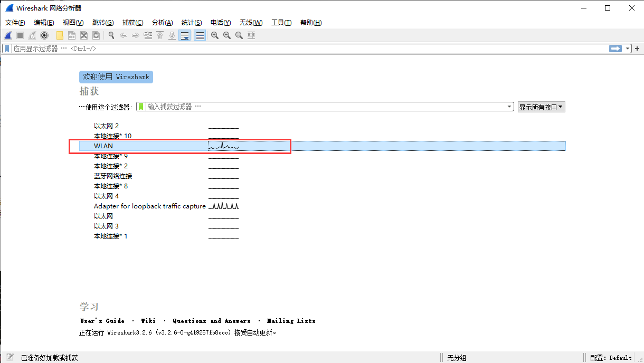The width and height of the screenshot is (644, 363).
Task: Open the 捕获(C) menu
Action: coord(132,23)
